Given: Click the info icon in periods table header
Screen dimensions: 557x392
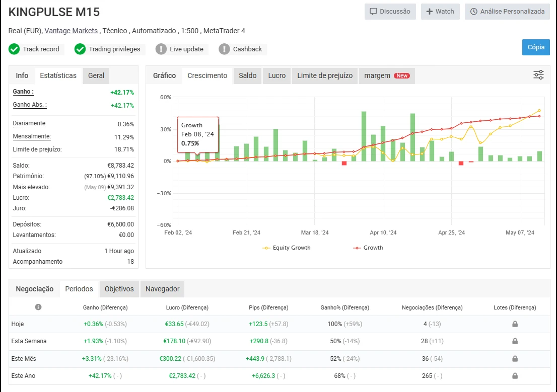Looking at the screenshot, I should [x=38, y=307].
